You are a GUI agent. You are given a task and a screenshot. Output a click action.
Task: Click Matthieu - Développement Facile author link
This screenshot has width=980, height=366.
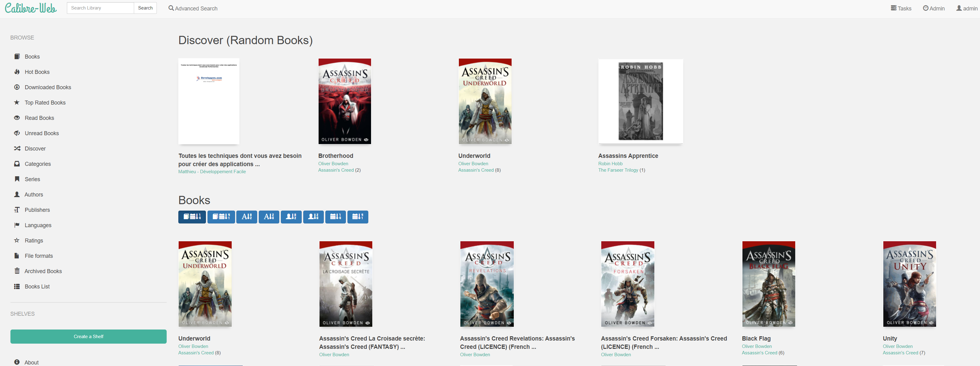(x=212, y=172)
